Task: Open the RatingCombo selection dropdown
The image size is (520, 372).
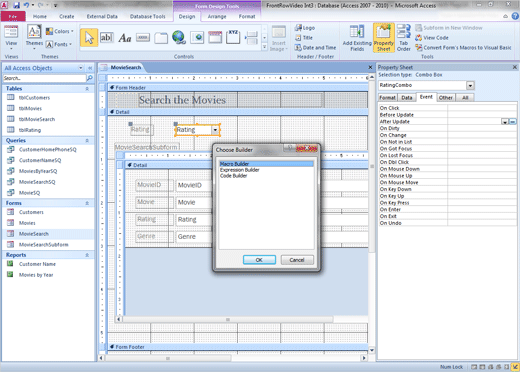Action: coord(470,86)
